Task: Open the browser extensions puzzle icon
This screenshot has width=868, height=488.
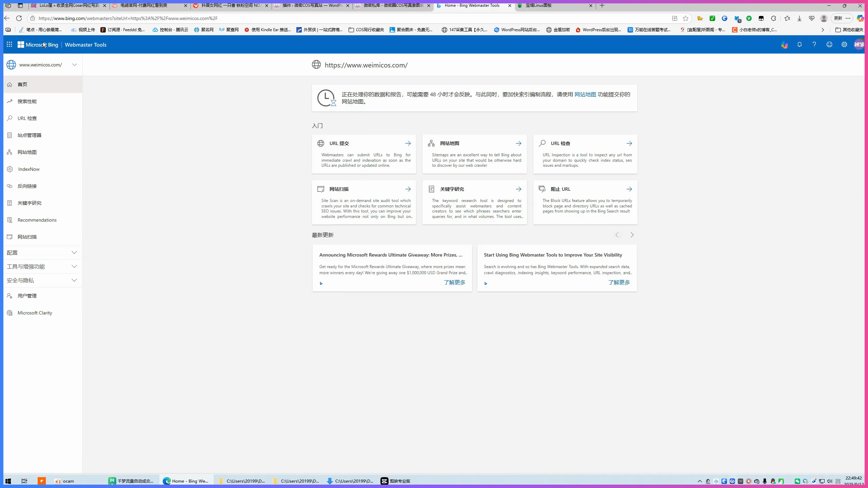Action: tap(773, 18)
